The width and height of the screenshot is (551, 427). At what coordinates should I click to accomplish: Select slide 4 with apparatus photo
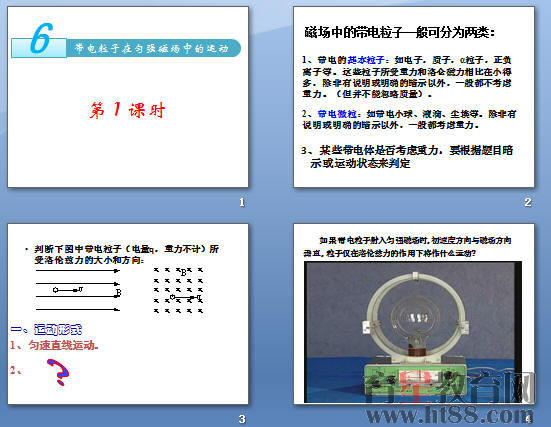tap(414, 314)
